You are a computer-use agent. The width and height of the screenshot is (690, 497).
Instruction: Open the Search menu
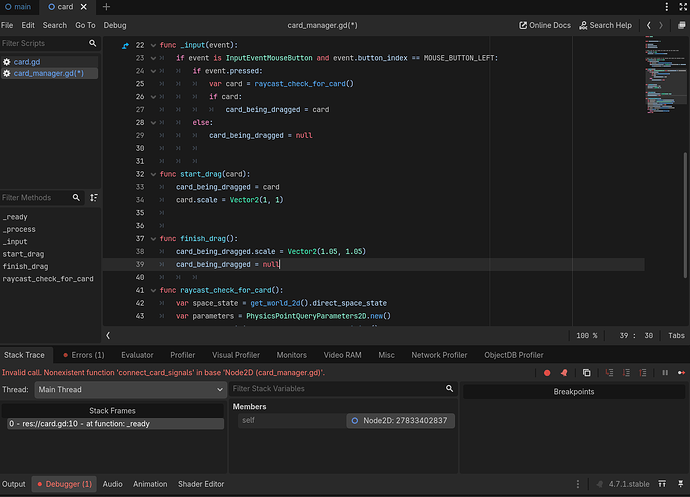pyautogui.click(x=55, y=26)
